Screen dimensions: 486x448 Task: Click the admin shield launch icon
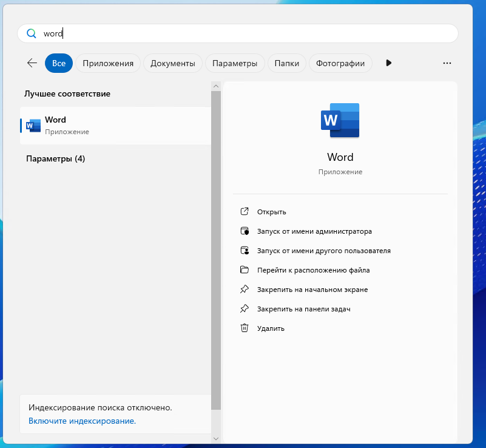[x=245, y=231]
